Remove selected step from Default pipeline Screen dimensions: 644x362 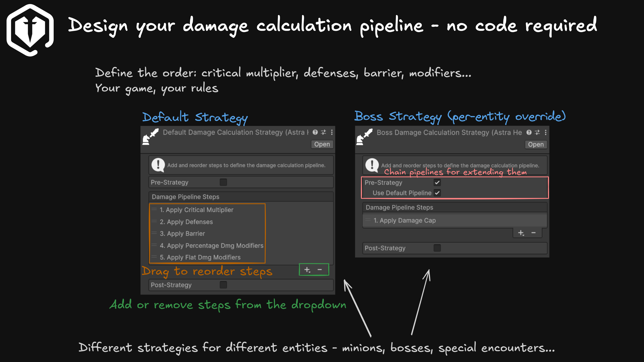pos(319,270)
